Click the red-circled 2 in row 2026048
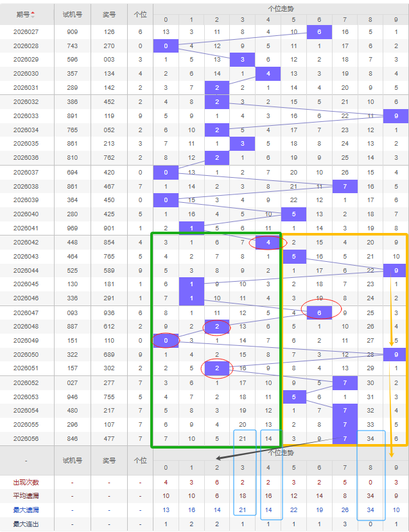This screenshot has height=532, width=409. [217, 327]
